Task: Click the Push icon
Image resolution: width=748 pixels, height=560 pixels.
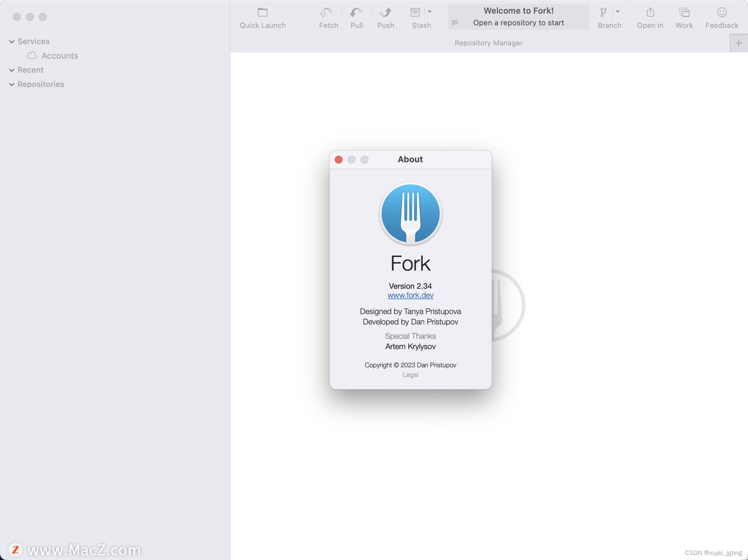Action: click(x=385, y=12)
